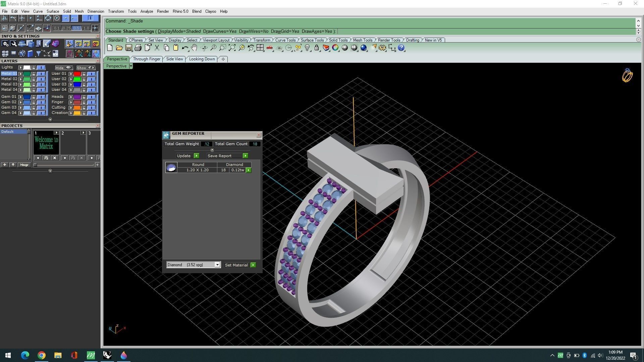This screenshot has width=644, height=362.
Task: Open Options with the gear icon
Action: click(x=382, y=48)
